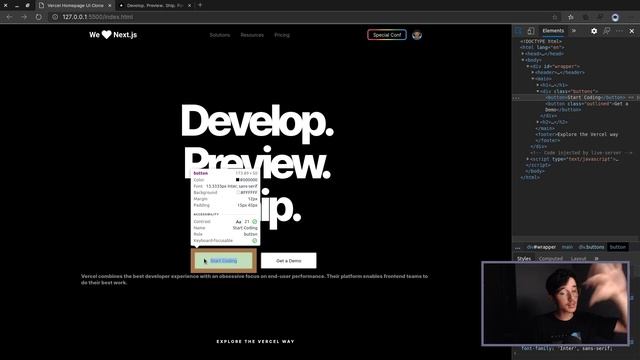The width and height of the screenshot is (640, 360).
Task: Open the Pricing nav link
Action: pos(282,35)
